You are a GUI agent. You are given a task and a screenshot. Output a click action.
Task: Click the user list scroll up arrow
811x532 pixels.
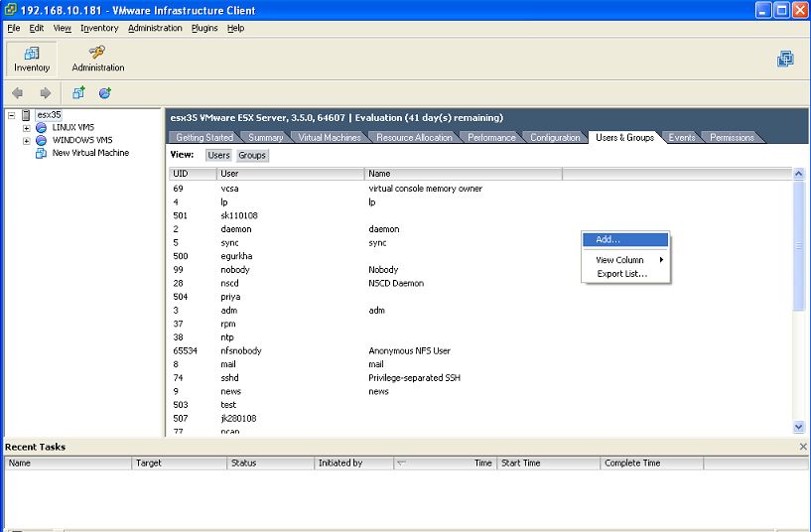(x=798, y=174)
